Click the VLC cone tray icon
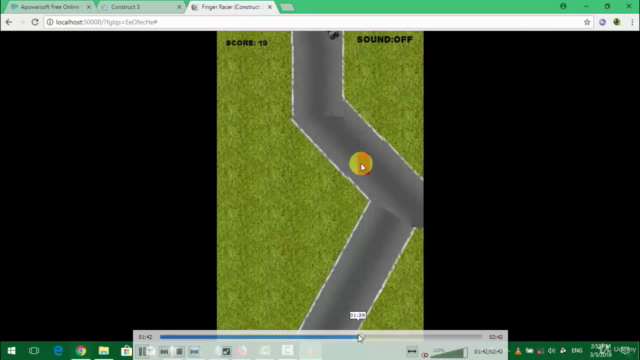This screenshot has height=360, width=640. pyautogui.click(x=518, y=351)
